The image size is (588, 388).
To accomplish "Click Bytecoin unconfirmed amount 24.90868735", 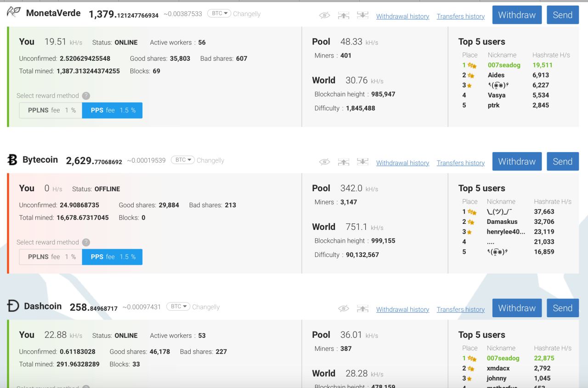I will 79,205.
